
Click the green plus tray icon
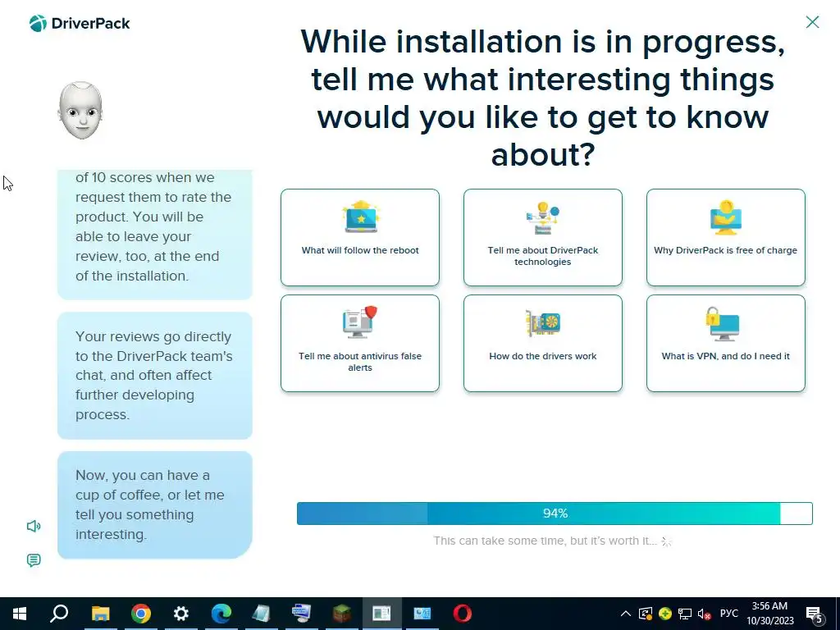pos(665,614)
